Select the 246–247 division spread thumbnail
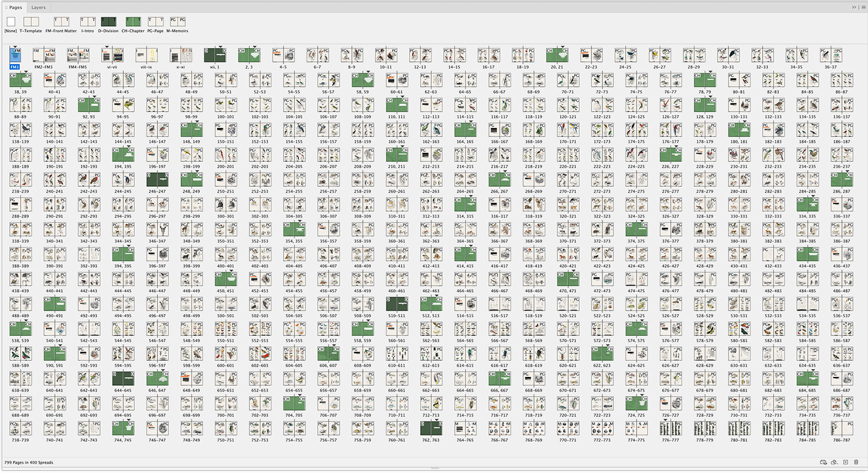 (157, 180)
